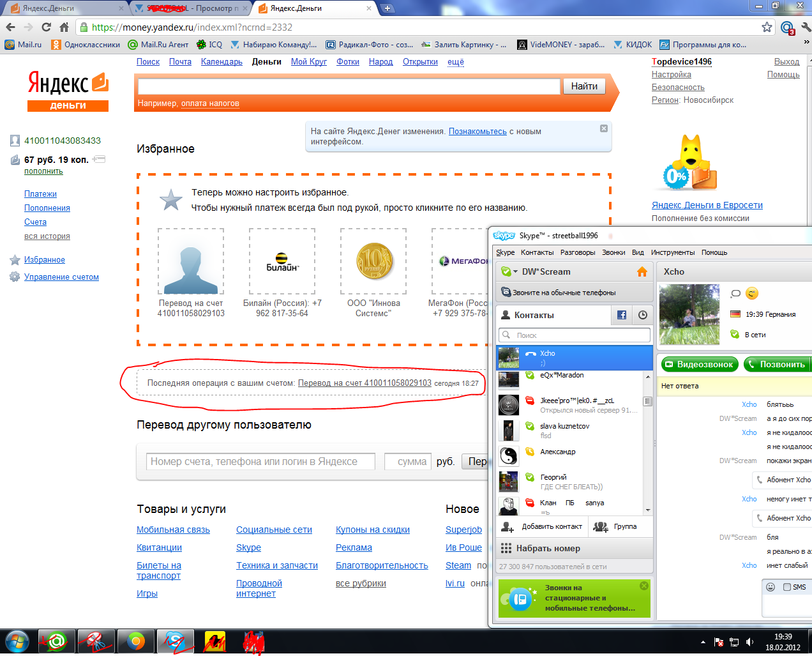Click the Yandex search input field
The image size is (812, 656).
349,86
